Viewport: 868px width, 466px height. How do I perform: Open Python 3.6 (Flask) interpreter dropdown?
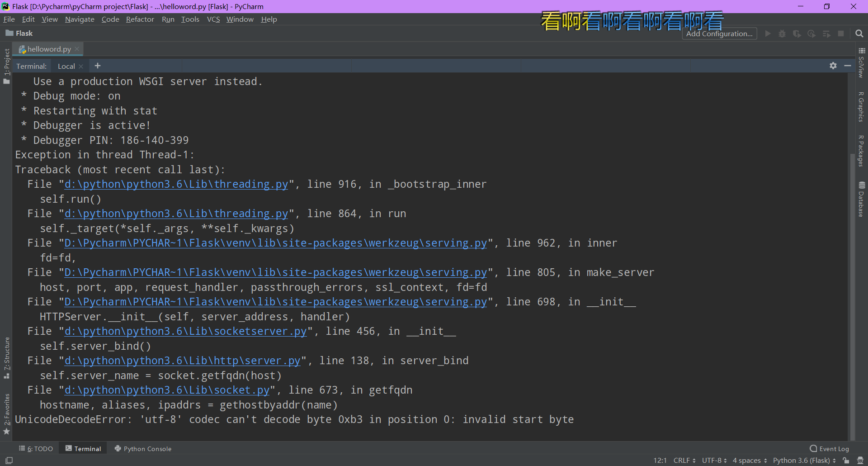tap(804, 461)
